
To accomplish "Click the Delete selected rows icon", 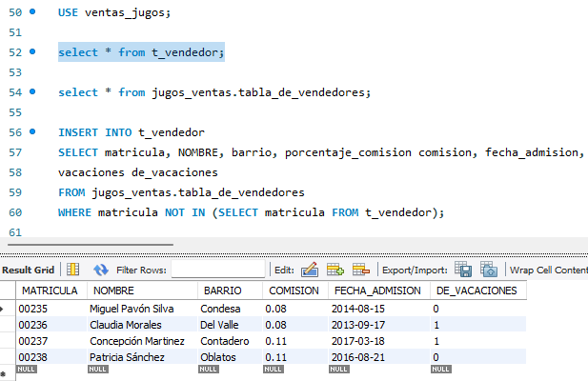I will 361,270.
